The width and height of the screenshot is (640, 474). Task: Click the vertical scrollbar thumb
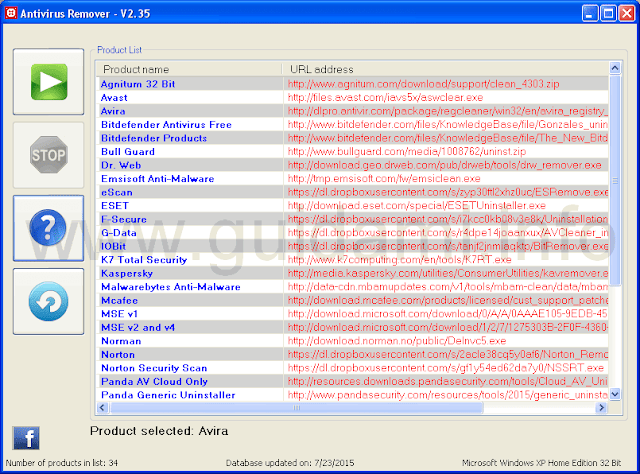(x=615, y=180)
